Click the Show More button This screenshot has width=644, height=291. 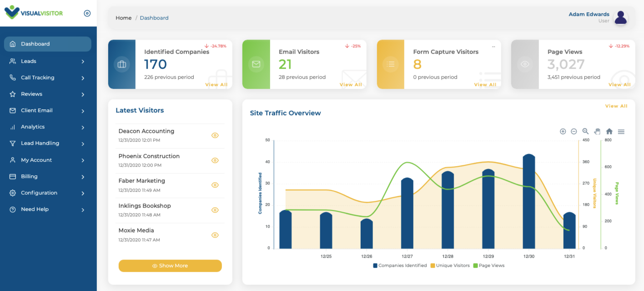[x=170, y=265]
